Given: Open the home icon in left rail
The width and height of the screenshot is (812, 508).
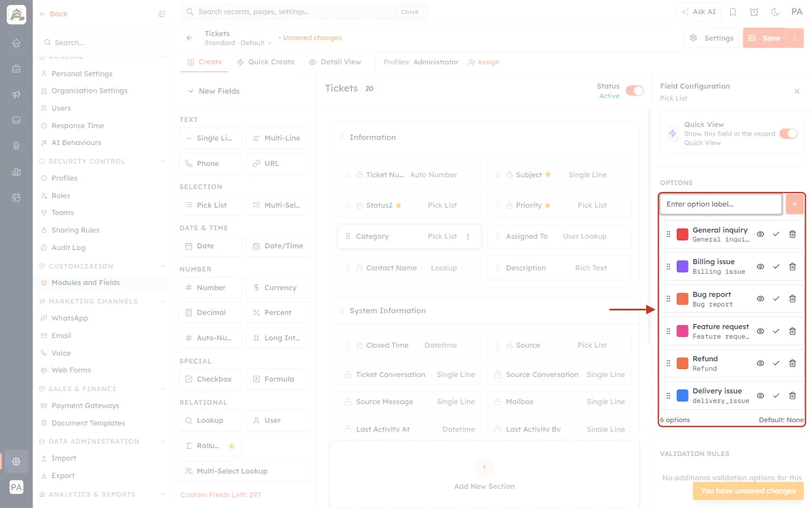Looking at the screenshot, I should (16, 43).
